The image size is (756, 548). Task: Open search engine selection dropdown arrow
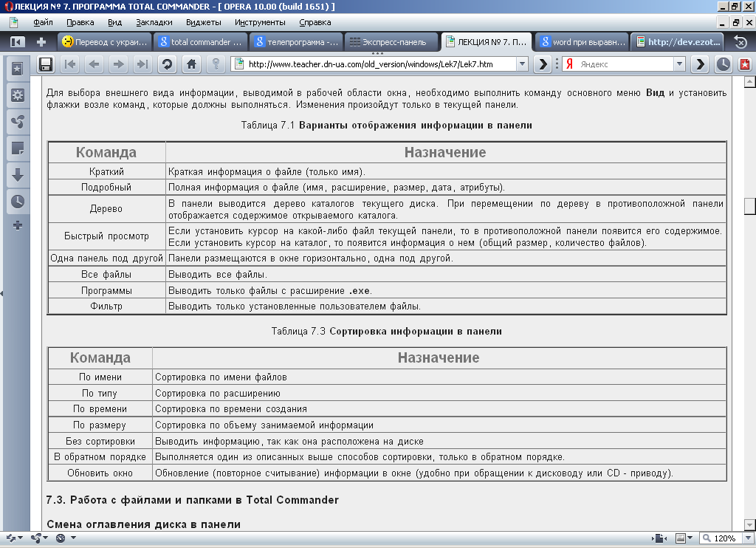[679, 64]
